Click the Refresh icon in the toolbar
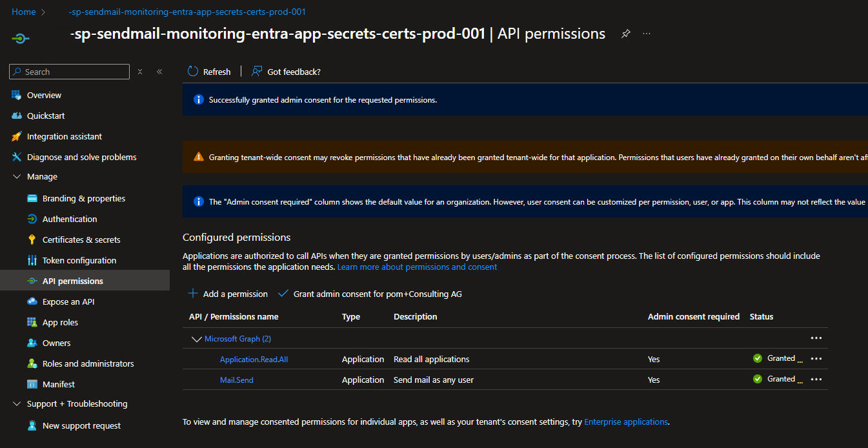The height and width of the screenshot is (448, 868). 193,72
